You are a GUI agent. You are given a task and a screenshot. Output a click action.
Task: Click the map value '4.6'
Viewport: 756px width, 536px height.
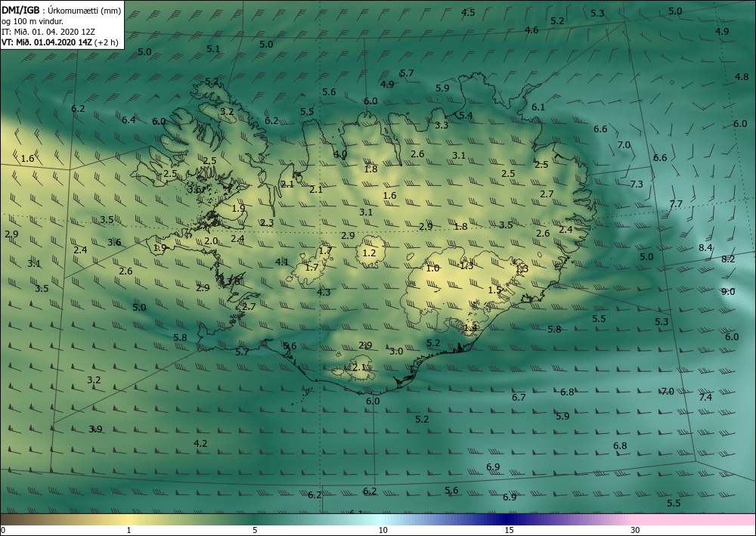tap(531, 30)
